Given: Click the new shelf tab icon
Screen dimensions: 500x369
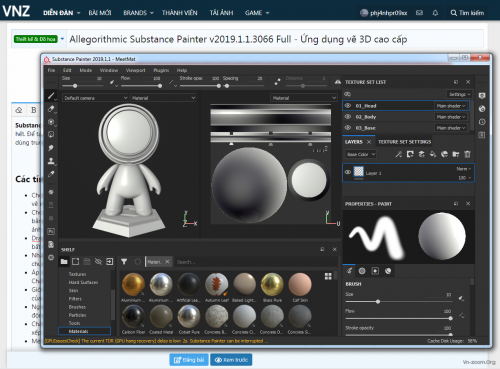Looking at the screenshot, I should tap(76, 262).
